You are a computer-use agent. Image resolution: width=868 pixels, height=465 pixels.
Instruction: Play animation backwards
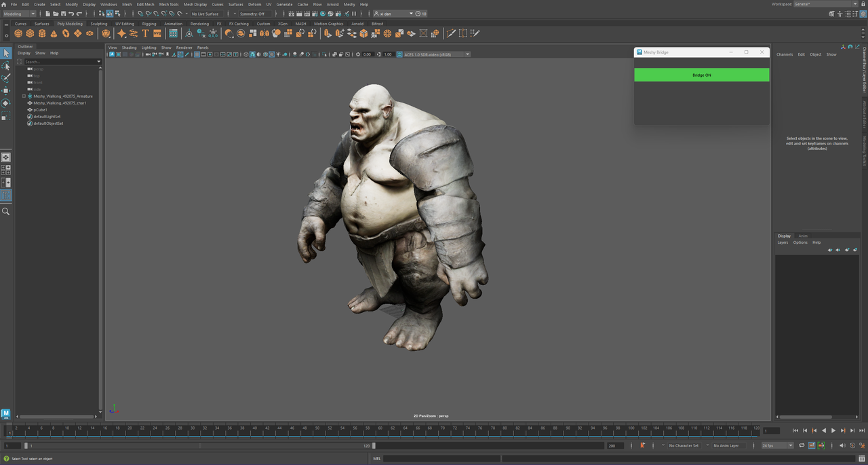pos(824,430)
